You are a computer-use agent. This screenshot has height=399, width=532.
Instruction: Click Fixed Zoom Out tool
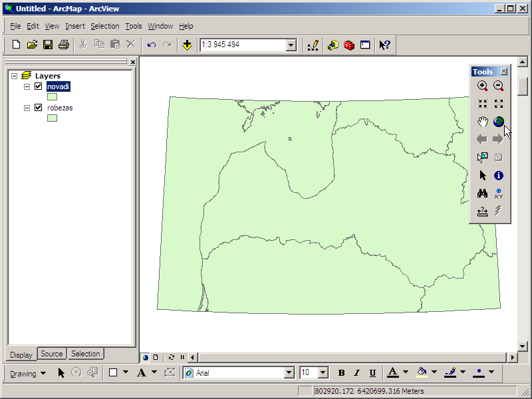pyautogui.click(x=498, y=104)
